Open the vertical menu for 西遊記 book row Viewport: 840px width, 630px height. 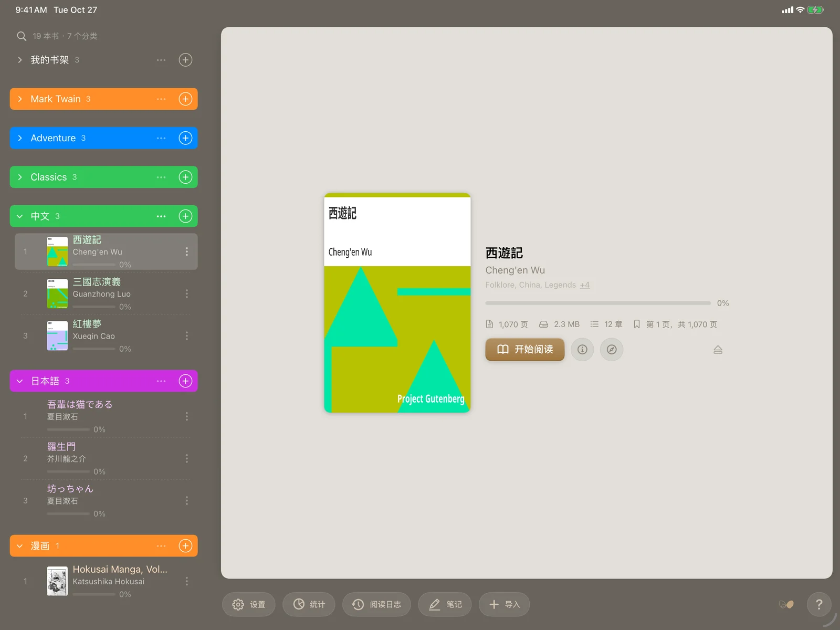click(x=186, y=251)
